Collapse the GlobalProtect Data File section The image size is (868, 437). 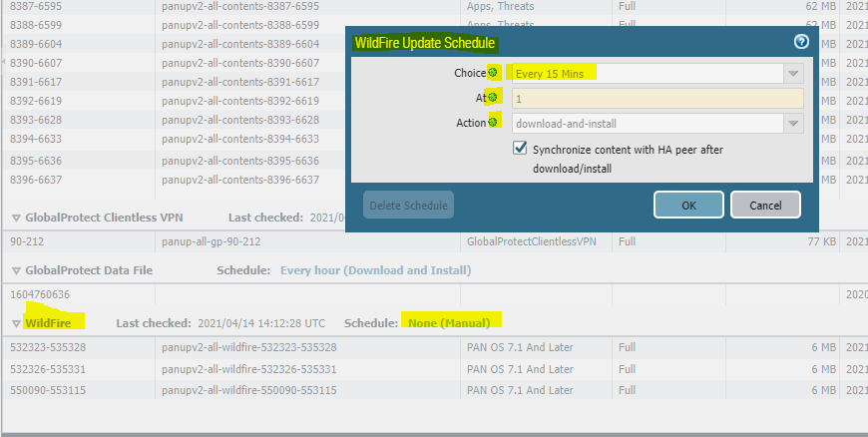pyautogui.click(x=16, y=270)
